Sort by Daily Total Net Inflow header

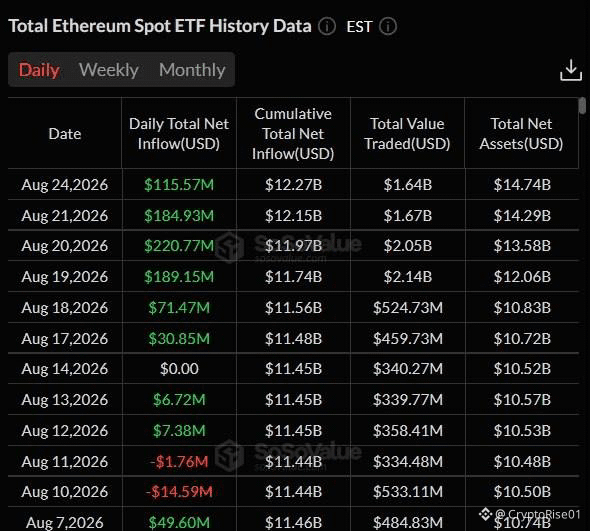pyautogui.click(x=179, y=134)
